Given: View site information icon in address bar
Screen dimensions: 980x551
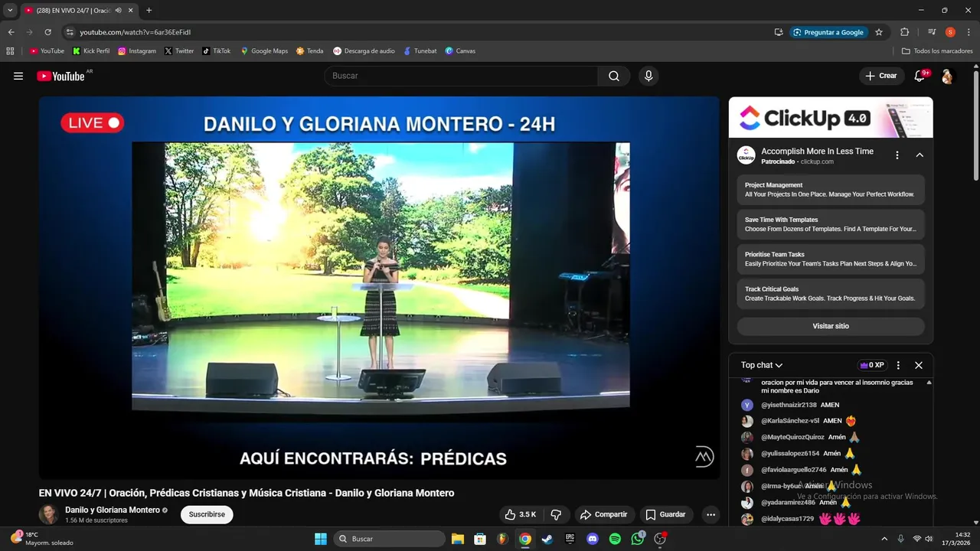Looking at the screenshot, I should (x=70, y=32).
